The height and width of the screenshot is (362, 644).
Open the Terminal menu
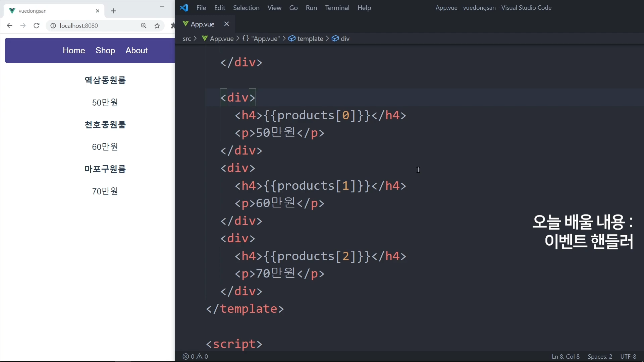coord(337,8)
